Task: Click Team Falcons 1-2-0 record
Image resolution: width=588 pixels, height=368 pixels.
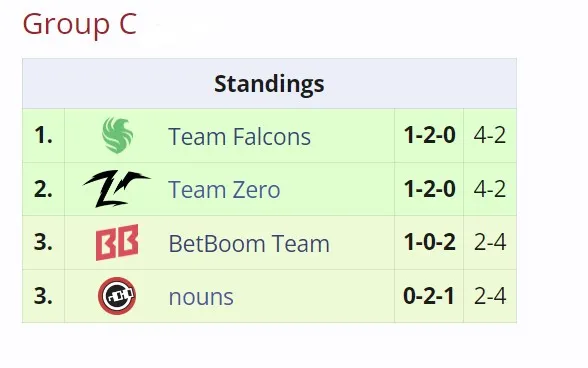Action: click(429, 135)
